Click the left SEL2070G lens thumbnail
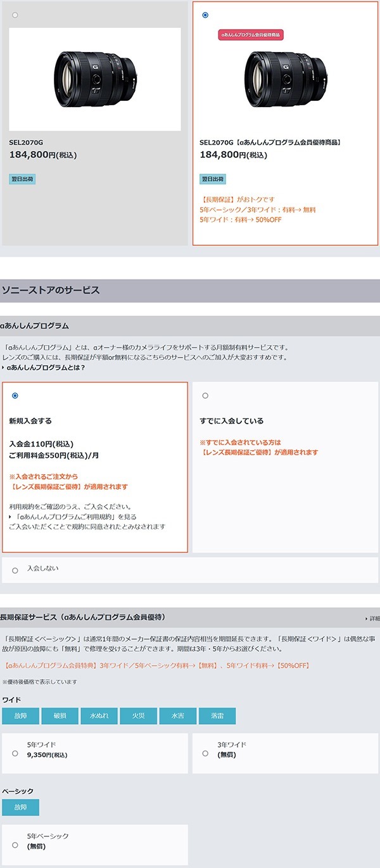Image resolution: width=380 pixels, height=868 pixels. click(x=95, y=79)
